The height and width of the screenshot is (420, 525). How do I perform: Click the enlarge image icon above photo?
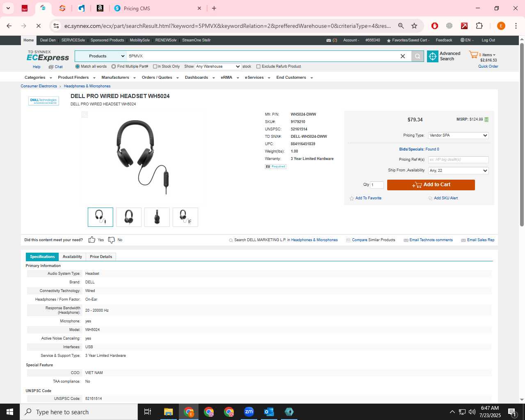click(84, 114)
